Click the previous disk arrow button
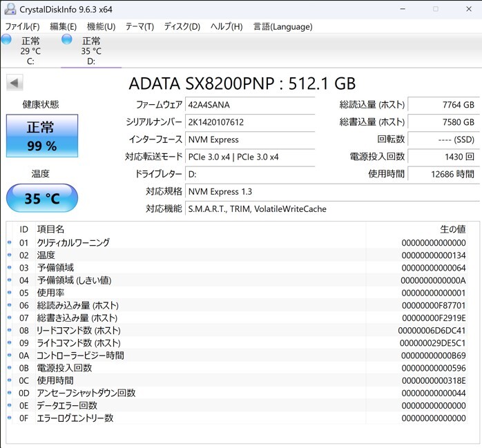Image resolution: width=482 pixels, height=448 pixels. point(15,83)
